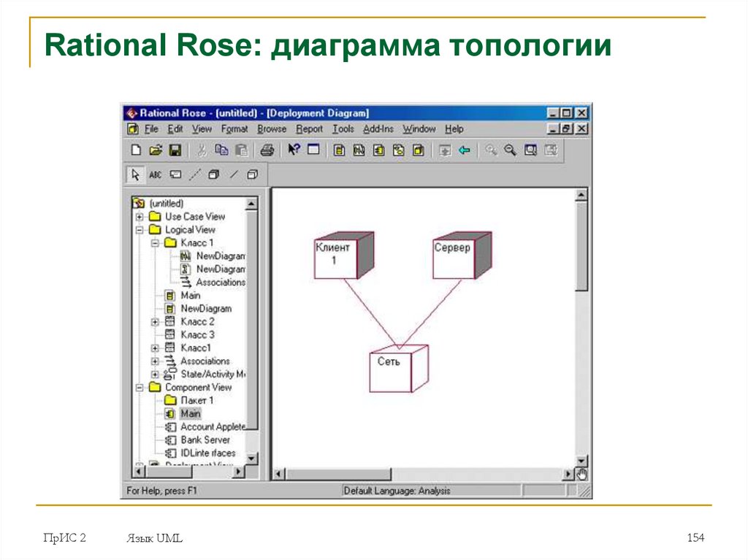Screen dimensions: 748x560
Task: Open the Browse menu
Action: (272, 129)
